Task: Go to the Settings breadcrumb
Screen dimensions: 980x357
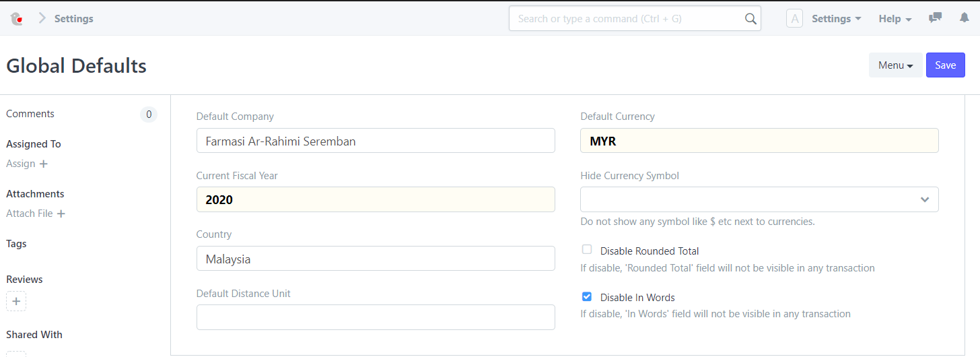Action: tap(74, 19)
